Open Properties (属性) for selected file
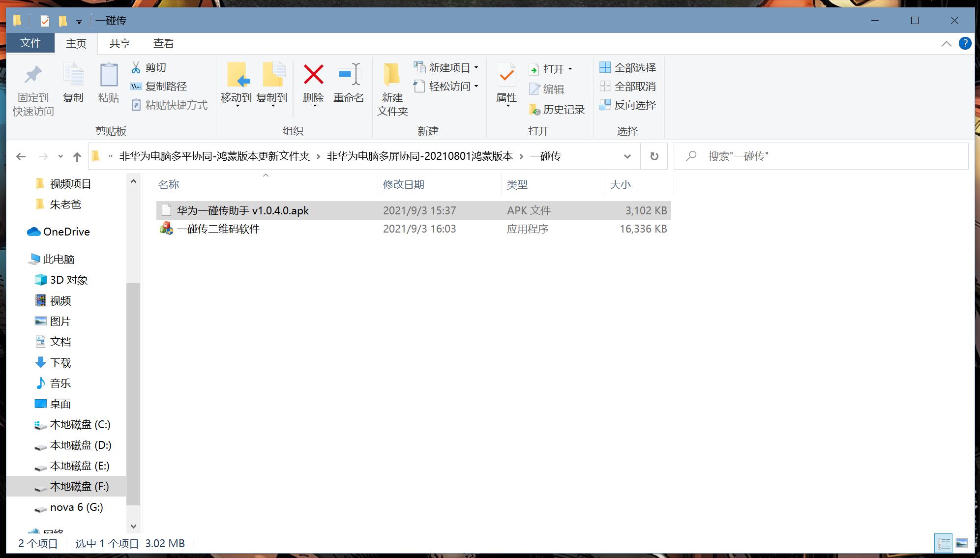 click(x=506, y=84)
